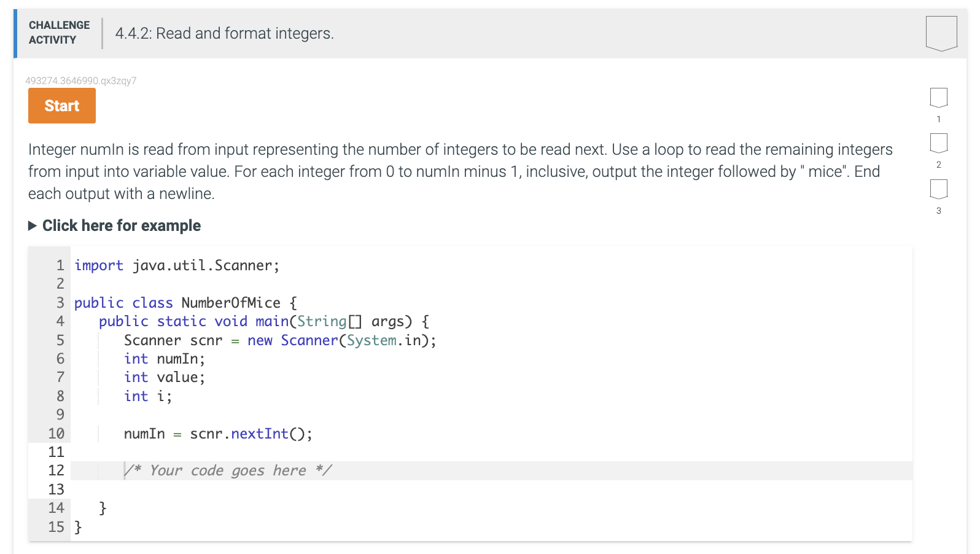Select progress shield numbered 1
This screenshot has height=554, width=980.
(x=938, y=96)
